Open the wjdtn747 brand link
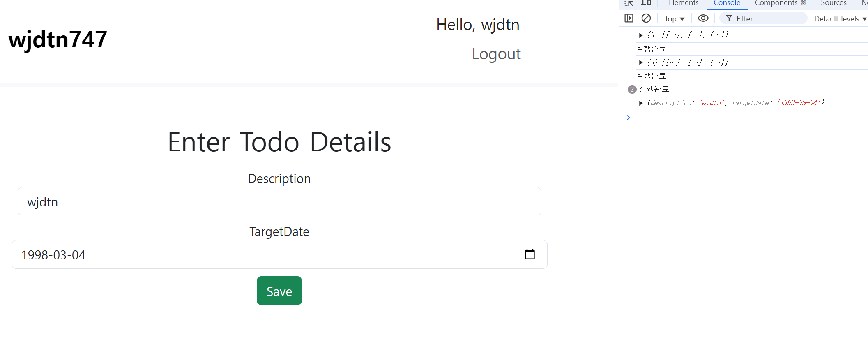 click(58, 39)
